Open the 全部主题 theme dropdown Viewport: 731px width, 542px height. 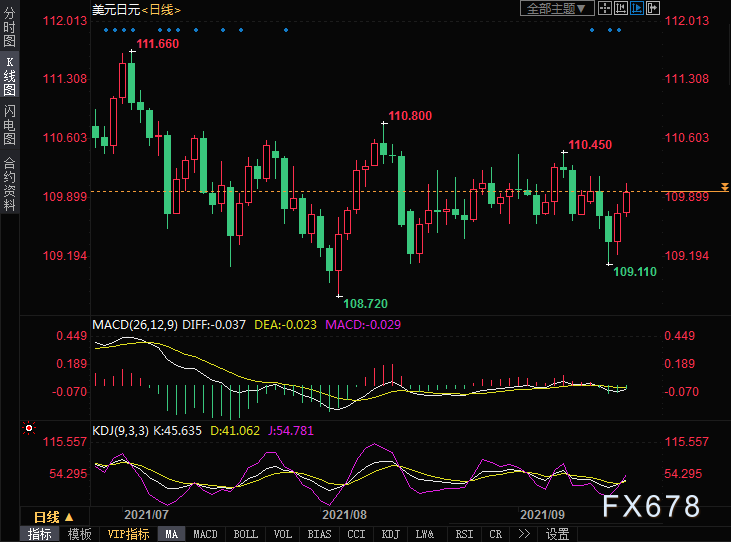pos(557,8)
